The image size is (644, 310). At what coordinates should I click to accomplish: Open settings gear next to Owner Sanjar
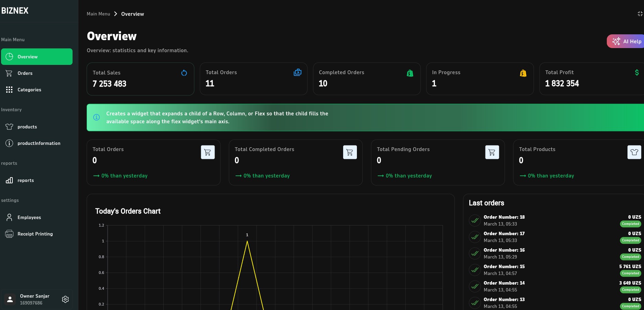(x=65, y=299)
